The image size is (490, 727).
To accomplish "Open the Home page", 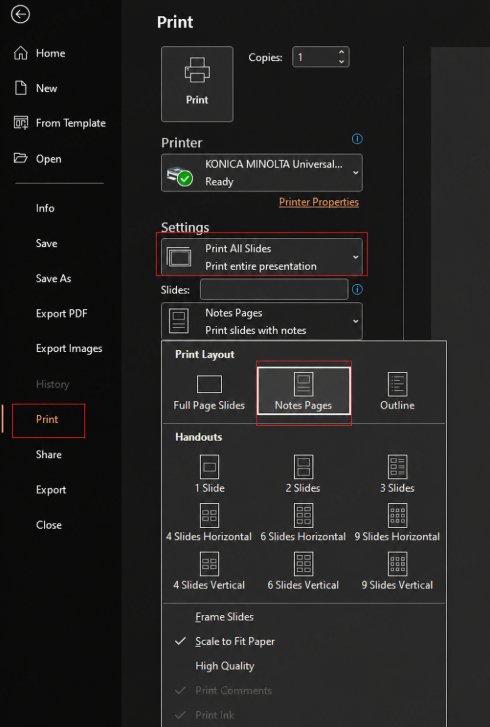I will coord(39,53).
